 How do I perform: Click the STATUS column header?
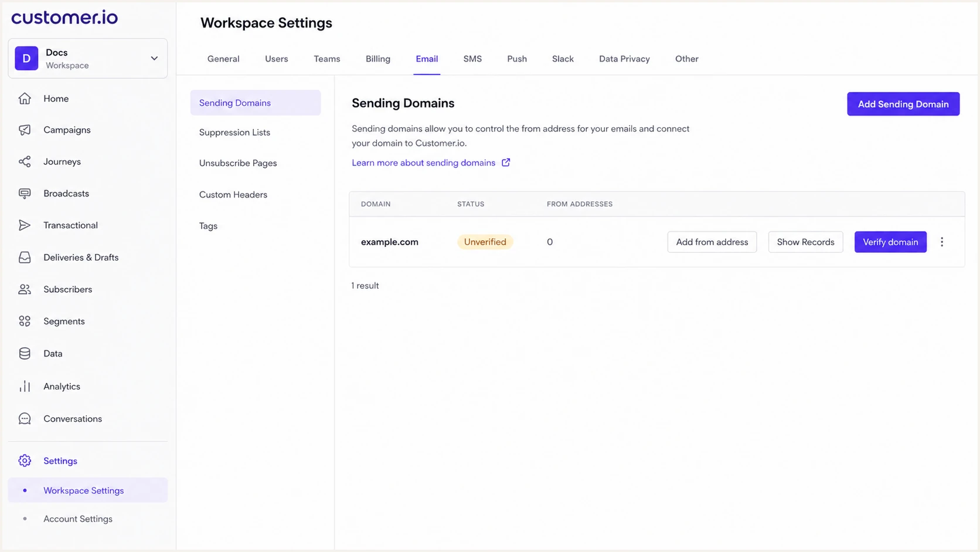pyautogui.click(x=471, y=204)
